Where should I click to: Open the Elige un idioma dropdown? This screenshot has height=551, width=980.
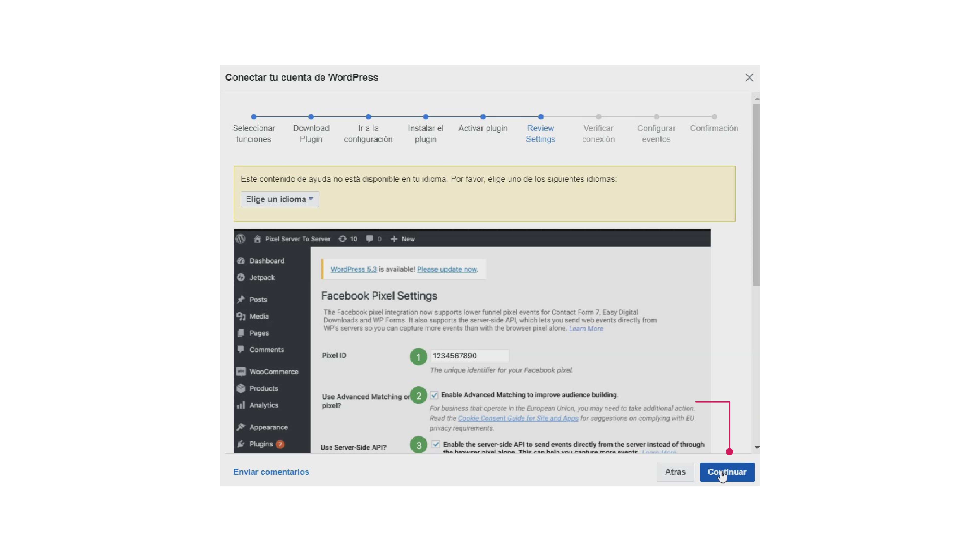tap(280, 199)
